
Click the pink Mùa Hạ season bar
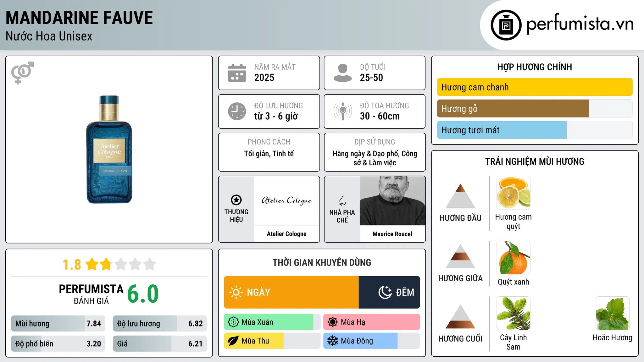[371, 322]
